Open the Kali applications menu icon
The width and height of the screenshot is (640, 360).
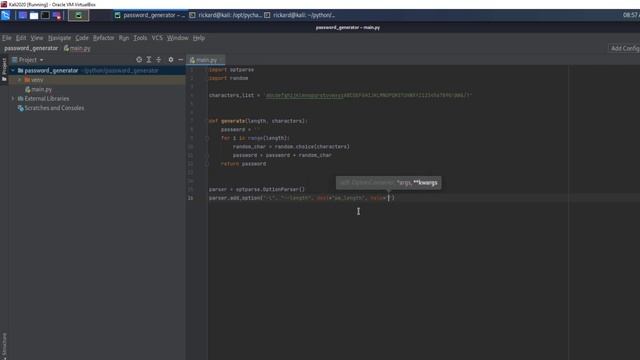pos(6,15)
